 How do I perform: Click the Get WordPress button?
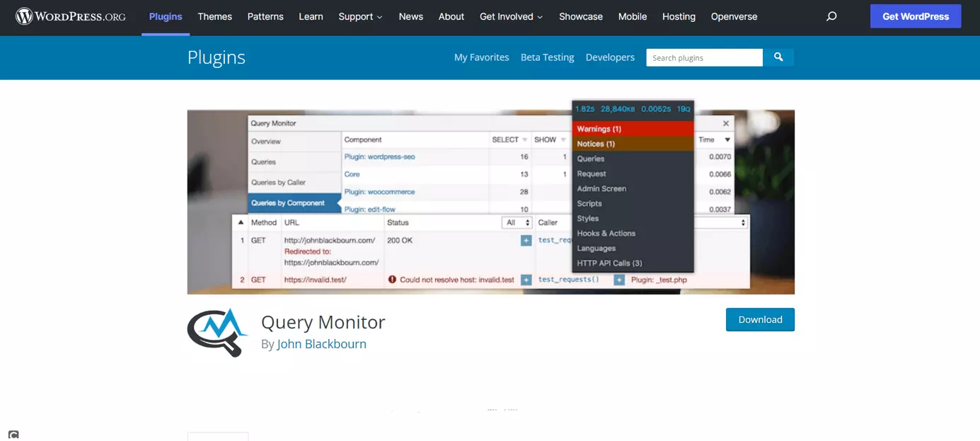(915, 16)
